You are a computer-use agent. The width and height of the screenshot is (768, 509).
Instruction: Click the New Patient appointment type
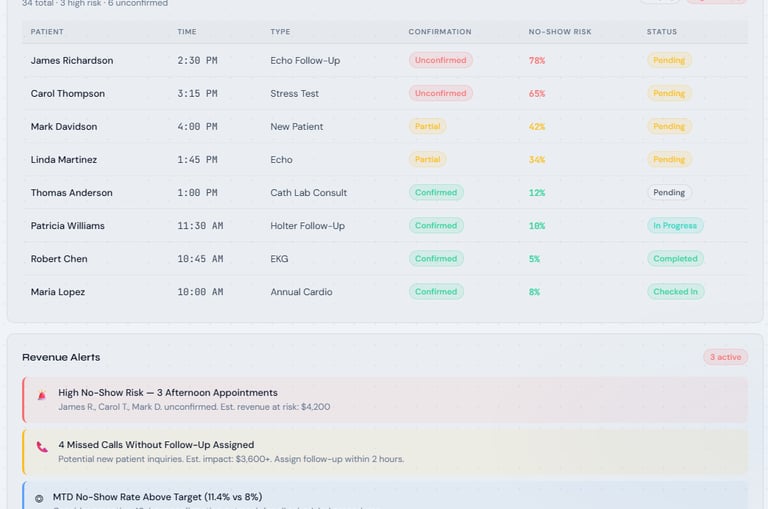click(x=297, y=126)
